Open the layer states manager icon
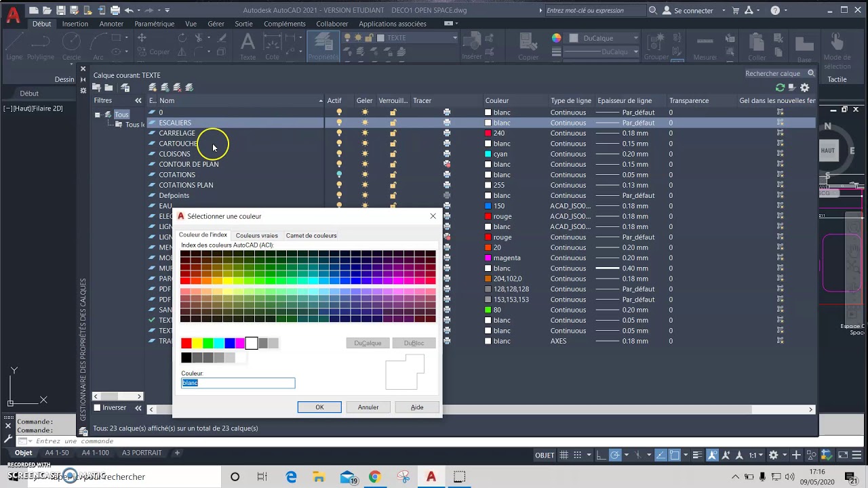The image size is (868, 488). [x=125, y=87]
